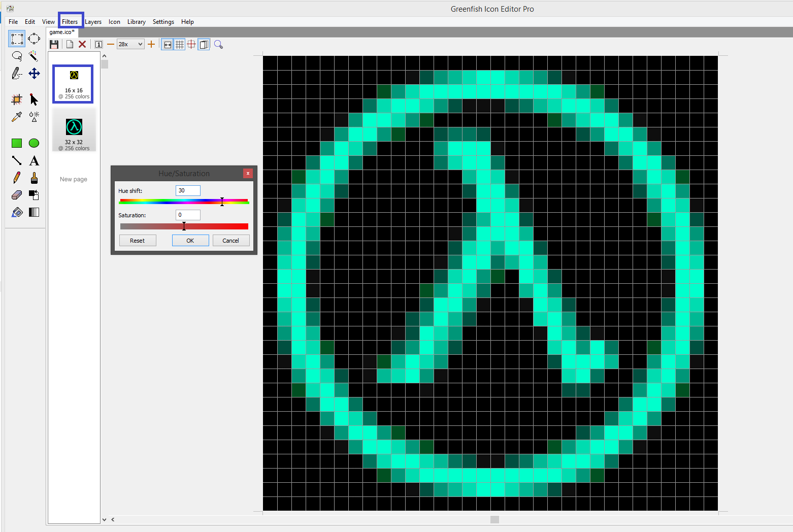Focus the Saturation value field

188,215
